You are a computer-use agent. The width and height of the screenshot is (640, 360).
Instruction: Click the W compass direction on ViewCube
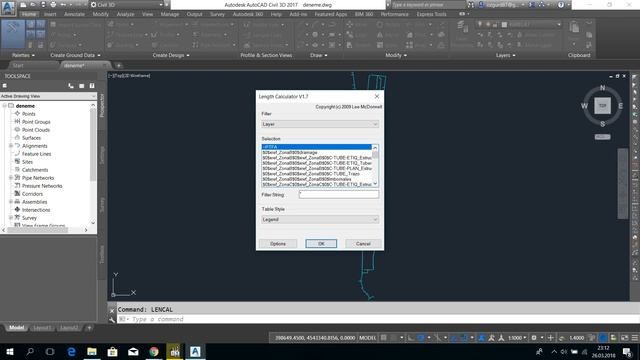(584, 106)
